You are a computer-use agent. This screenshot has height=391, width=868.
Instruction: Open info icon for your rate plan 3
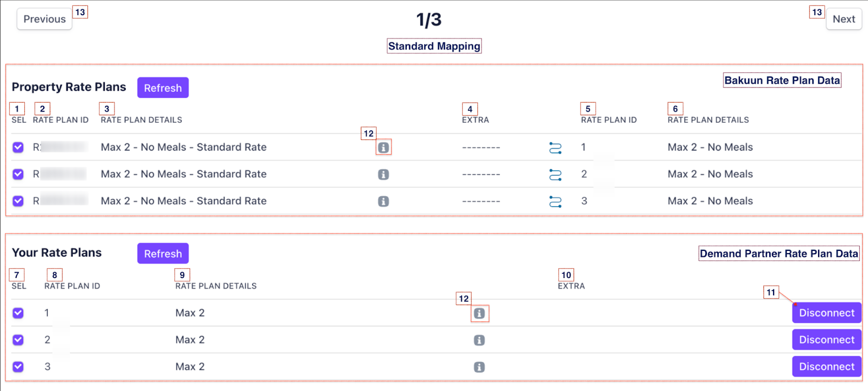(x=479, y=367)
